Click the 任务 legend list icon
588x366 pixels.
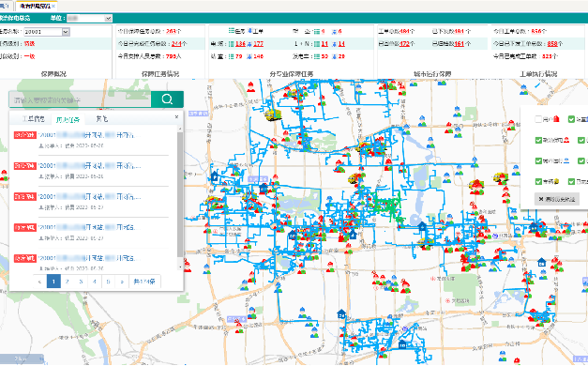click(232, 30)
